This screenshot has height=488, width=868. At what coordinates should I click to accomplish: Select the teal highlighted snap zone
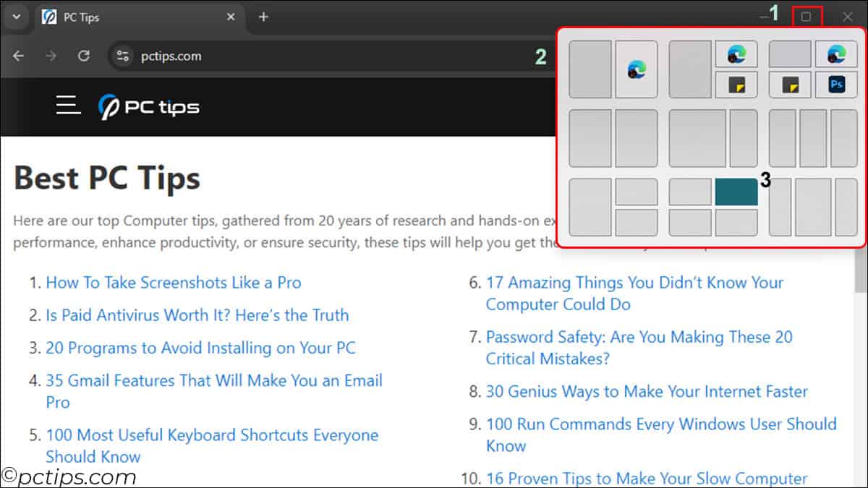pyautogui.click(x=736, y=192)
